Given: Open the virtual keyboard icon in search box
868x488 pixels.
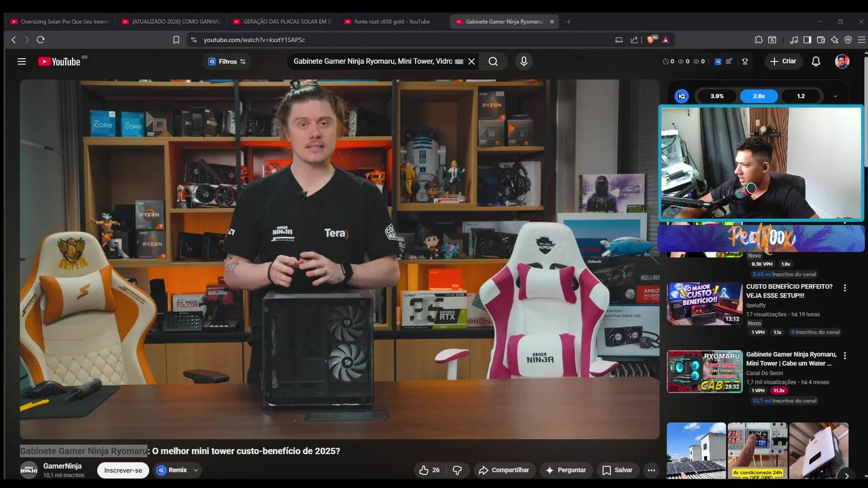Looking at the screenshot, I should tap(459, 62).
